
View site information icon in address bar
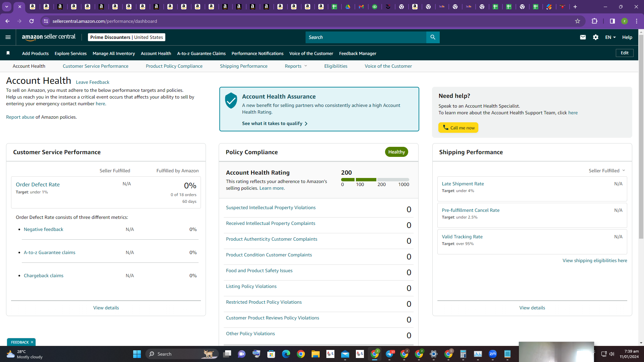(x=46, y=21)
